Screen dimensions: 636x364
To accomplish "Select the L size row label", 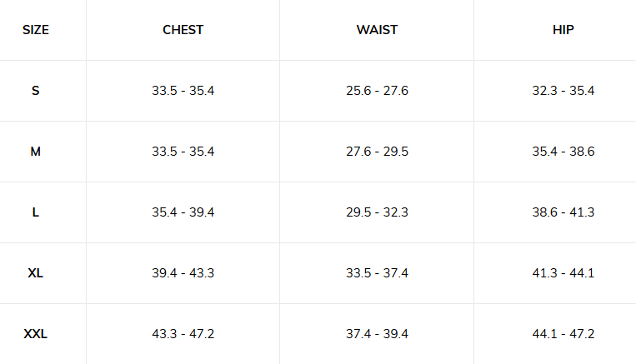I will 35,212.
